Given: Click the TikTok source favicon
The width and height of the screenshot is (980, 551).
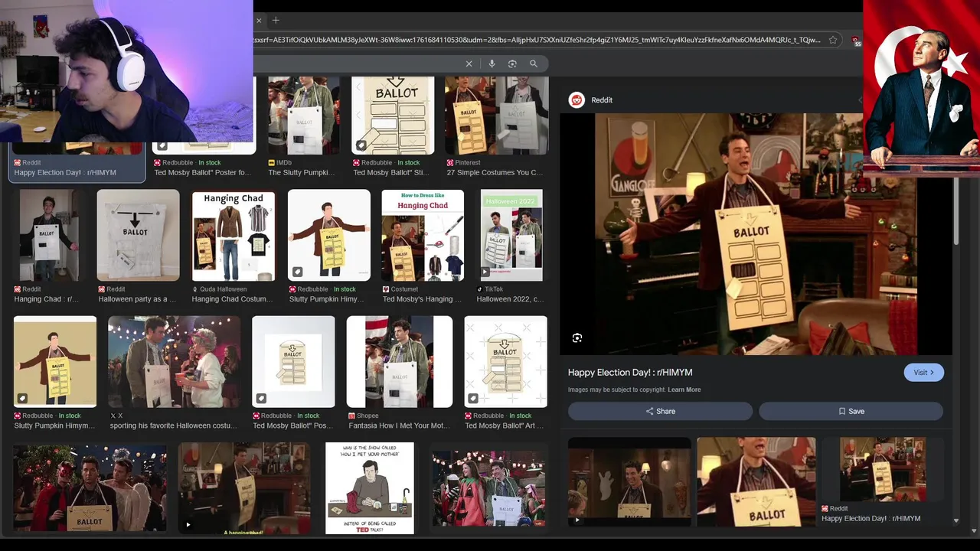Looking at the screenshot, I should pyautogui.click(x=480, y=289).
